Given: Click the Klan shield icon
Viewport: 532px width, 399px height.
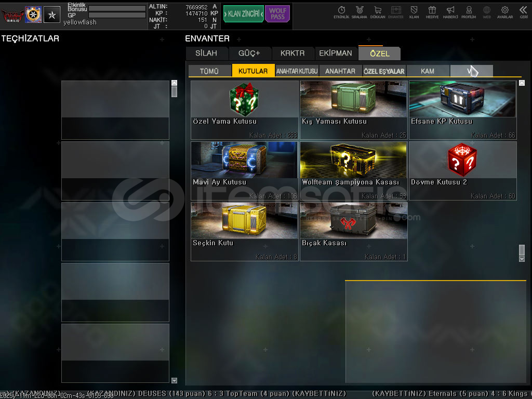Looking at the screenshot, I should (x=414, y=12).
